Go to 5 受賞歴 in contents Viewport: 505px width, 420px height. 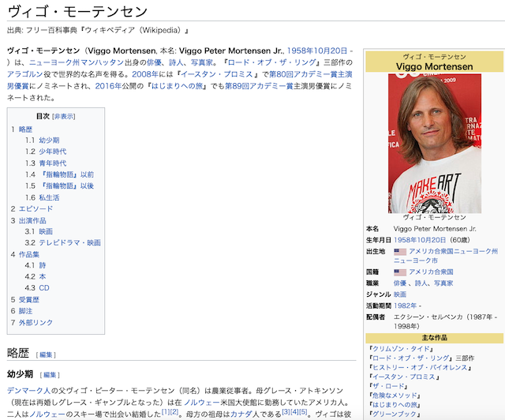pyautogui.click(x=29, y=299)
